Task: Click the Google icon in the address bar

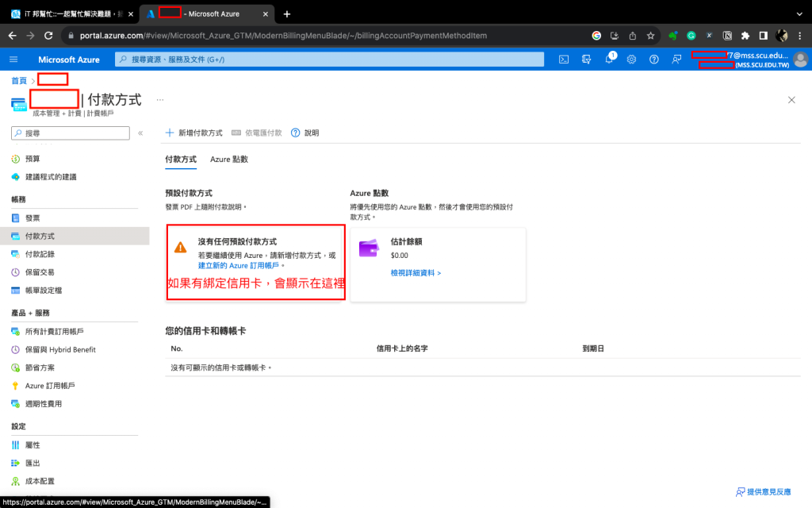Action: pyautogui.click(x=596, y=36)
